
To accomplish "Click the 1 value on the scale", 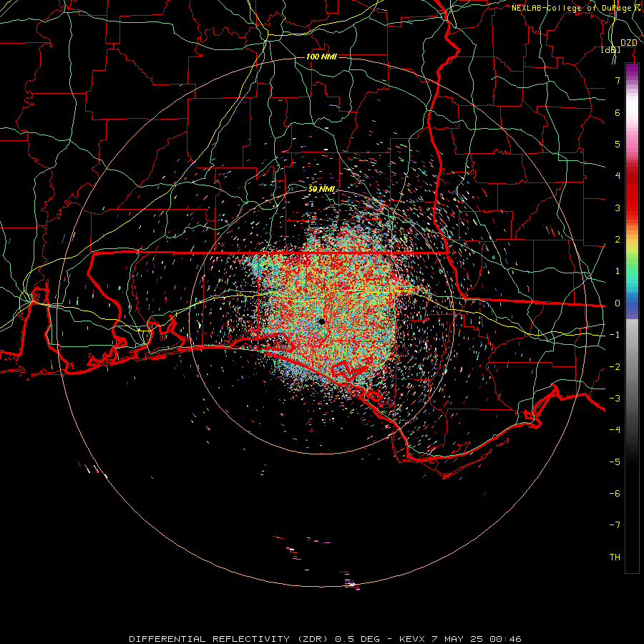I will click(x=618, y=271).
